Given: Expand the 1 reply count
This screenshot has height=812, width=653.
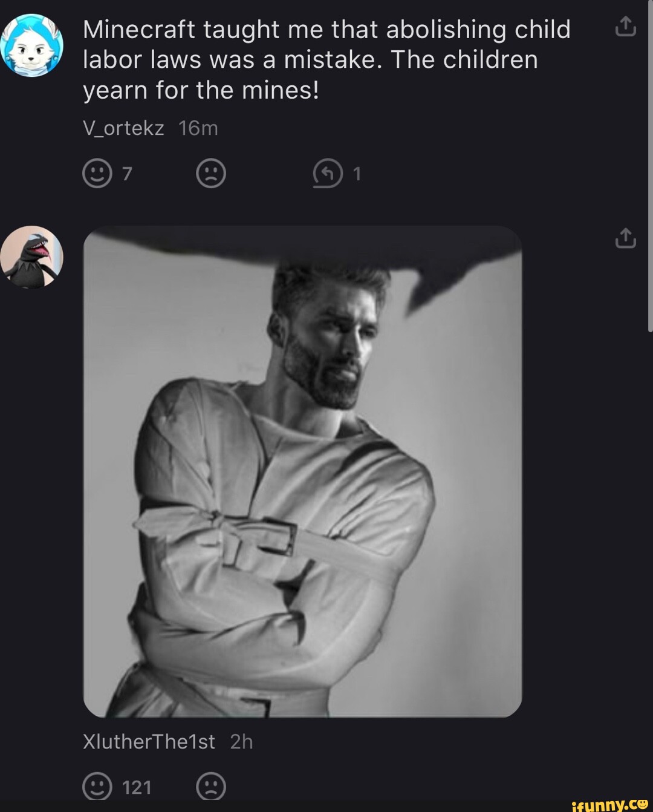Looking at the screenshot, I should [357, 174].
